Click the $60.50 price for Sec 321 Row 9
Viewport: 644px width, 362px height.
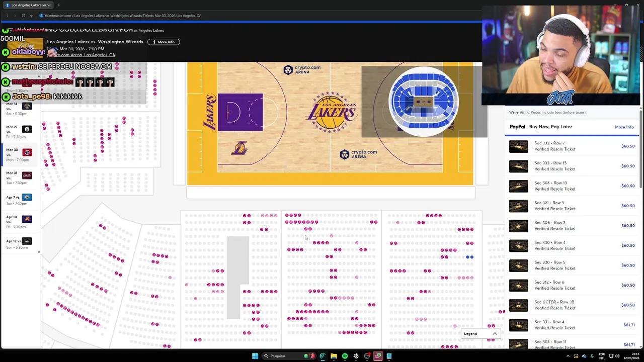628,206
